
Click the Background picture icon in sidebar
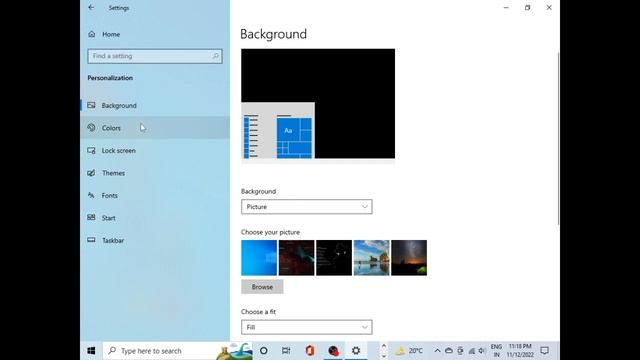pyautogui.click(x=91, y=105)
